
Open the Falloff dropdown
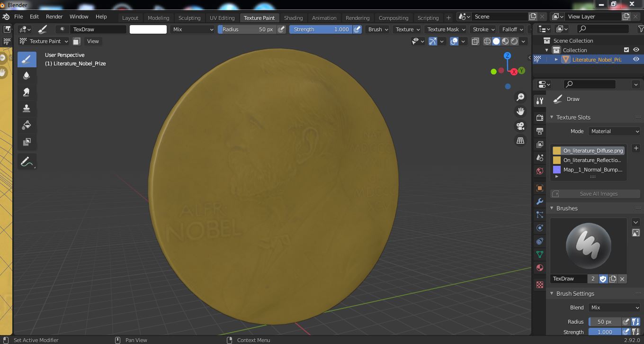click(x=513, y=29)
